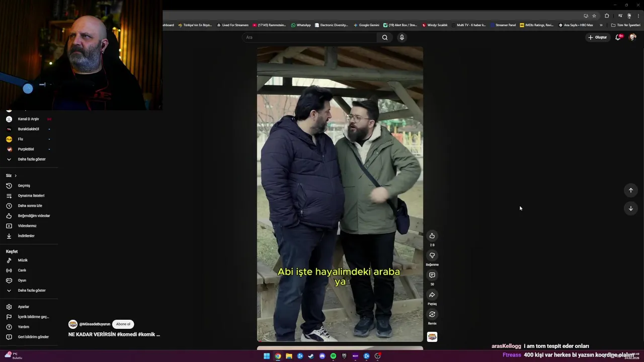
Task: Open the Alert Box bookmark
Action: 400,25
